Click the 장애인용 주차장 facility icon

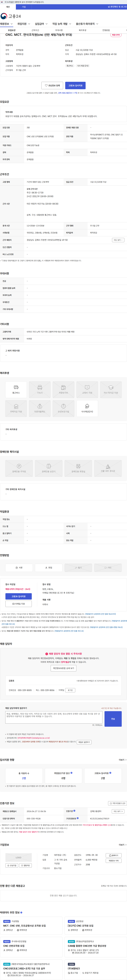[19, 468]
